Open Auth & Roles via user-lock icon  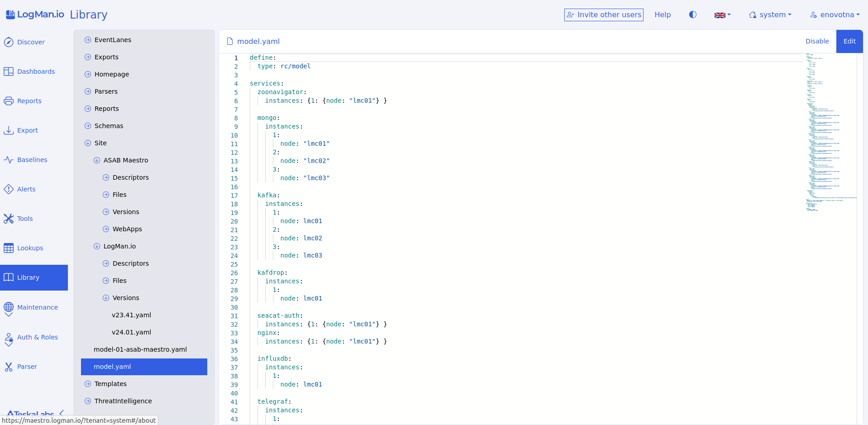[9, 337]
